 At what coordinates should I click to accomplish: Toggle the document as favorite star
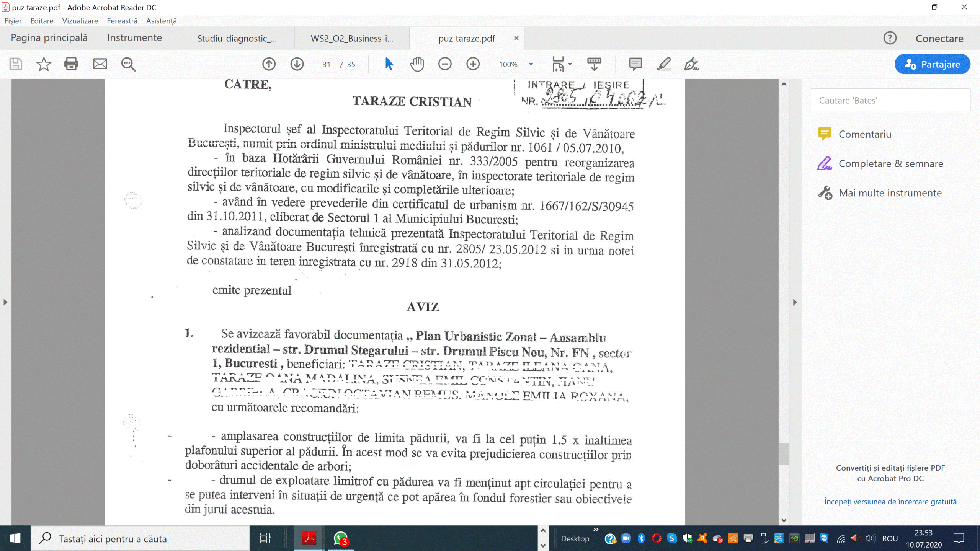pos(43,64)
